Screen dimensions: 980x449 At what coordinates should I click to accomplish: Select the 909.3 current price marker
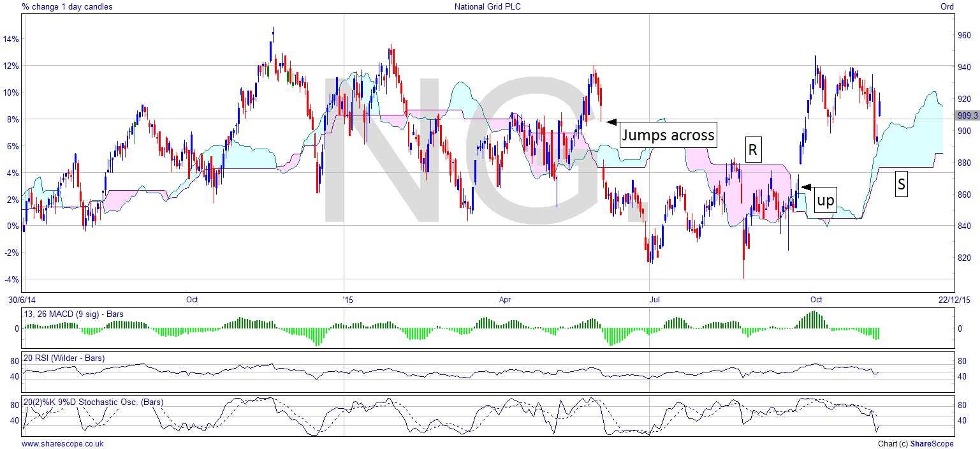tap(967, 115)
